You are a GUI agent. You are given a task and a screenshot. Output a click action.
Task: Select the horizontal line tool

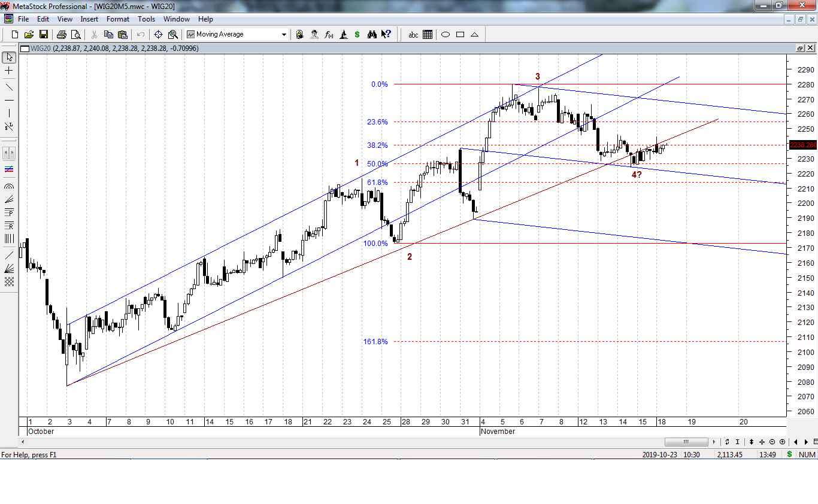click(x=9, y=100)
